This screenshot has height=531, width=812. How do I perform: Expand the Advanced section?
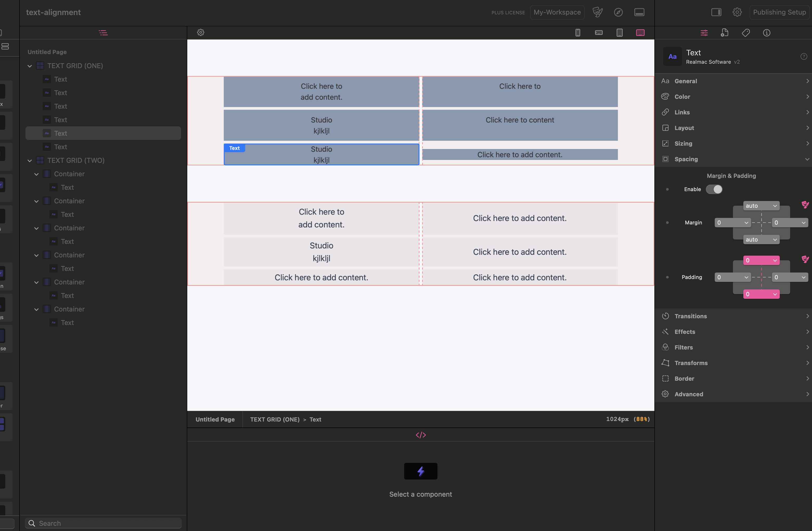coord(733,394)
